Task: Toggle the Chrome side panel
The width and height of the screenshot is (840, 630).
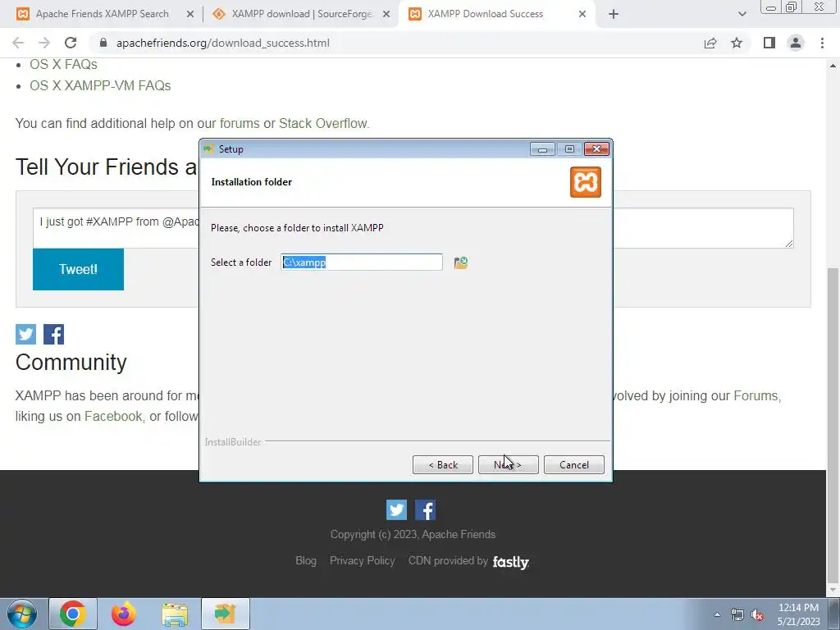Action: (769, 43)
